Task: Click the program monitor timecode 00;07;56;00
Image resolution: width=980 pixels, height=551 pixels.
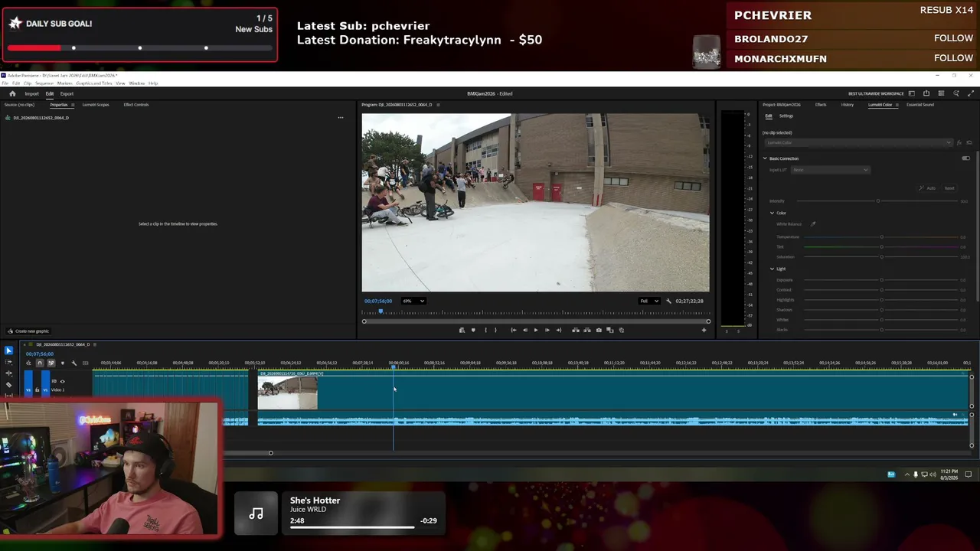Action: (378, 301)
